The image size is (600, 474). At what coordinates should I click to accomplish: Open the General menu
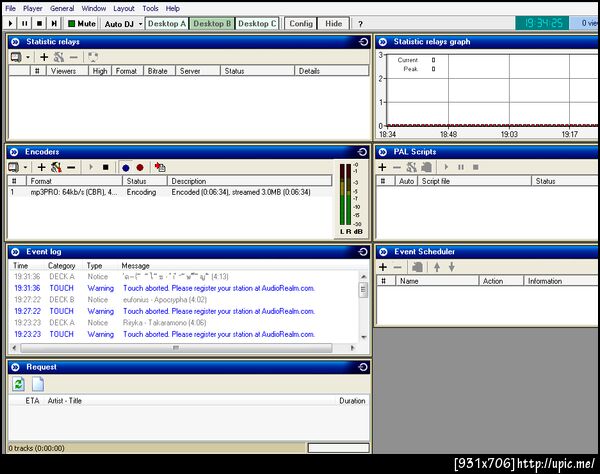point(62,8)
